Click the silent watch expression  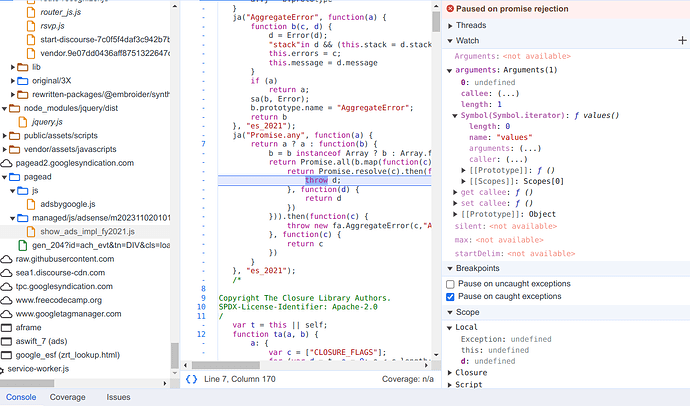click(506, 227)
